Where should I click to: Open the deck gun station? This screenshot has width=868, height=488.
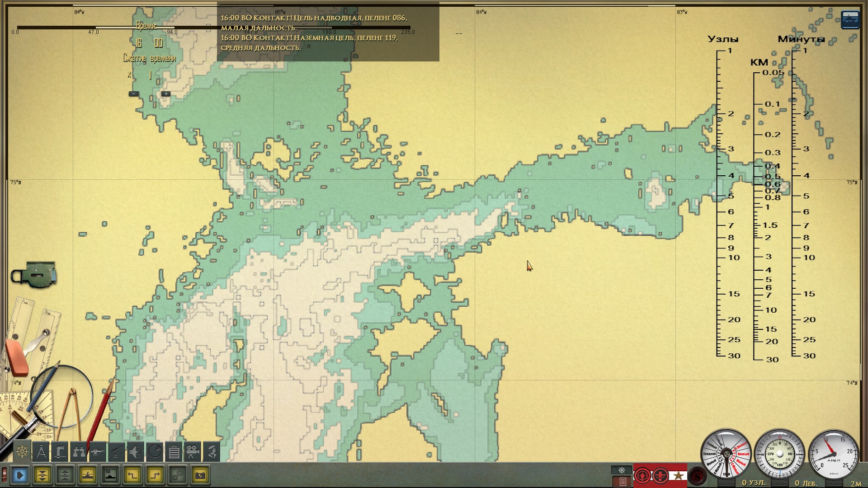[98, 451]
